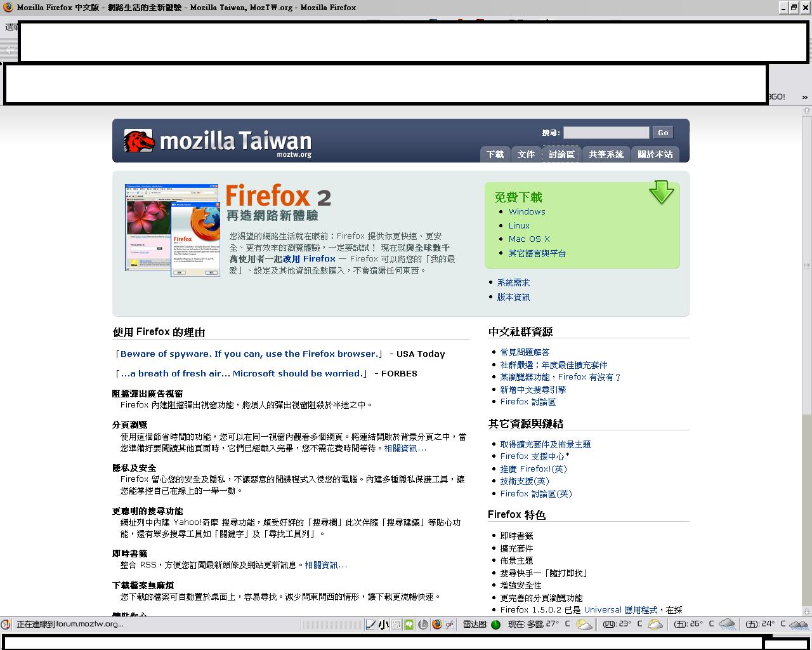Screen dimensions: 812x650
Task: Open the FORBES 'breath of fresh air' quote link
Action: [x=241, y=374]
